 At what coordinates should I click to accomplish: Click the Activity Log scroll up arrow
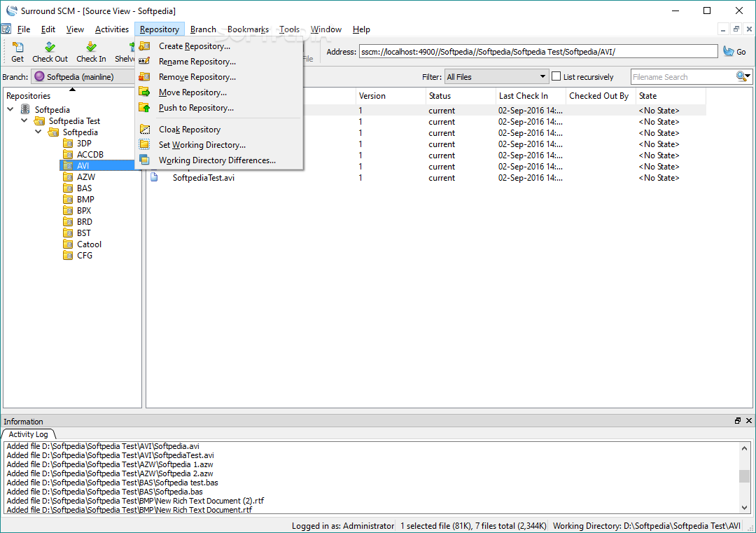744,448
